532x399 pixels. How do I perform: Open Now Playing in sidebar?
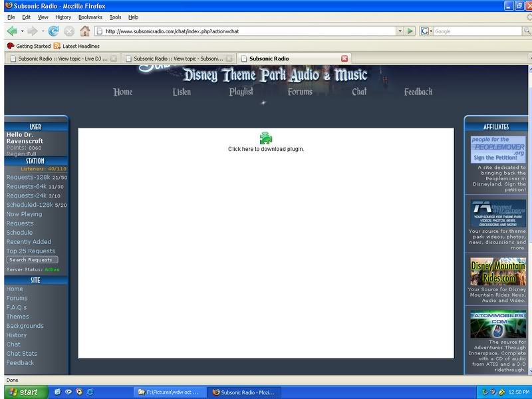(x=24, y=214)
